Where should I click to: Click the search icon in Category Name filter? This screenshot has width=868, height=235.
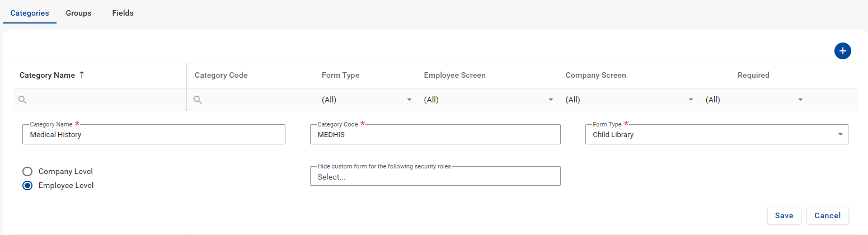[22, 100]
